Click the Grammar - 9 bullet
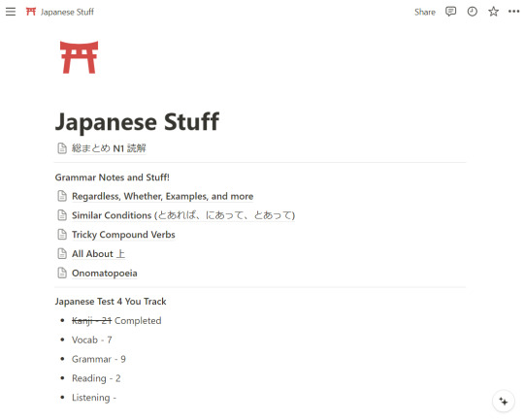 click(99, 359)
